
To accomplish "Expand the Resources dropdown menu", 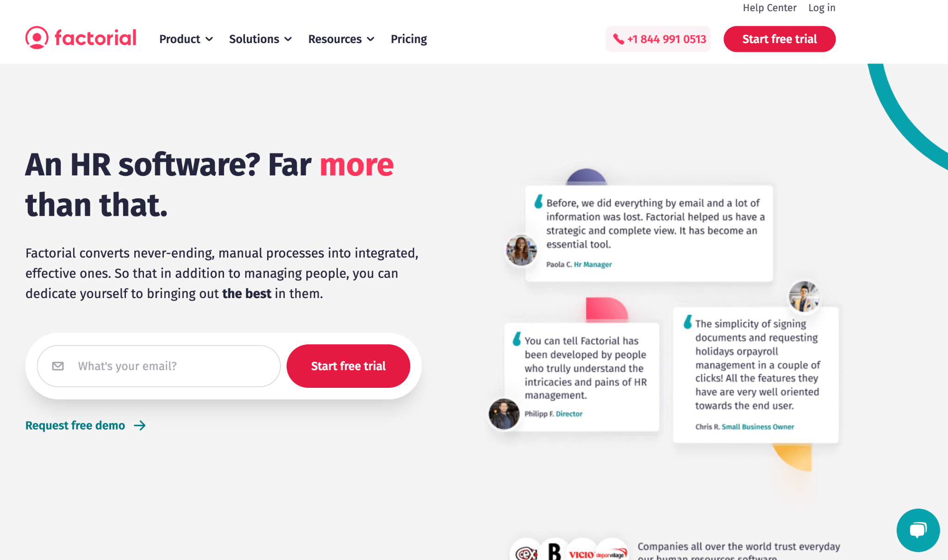I will tap(341, 39).
